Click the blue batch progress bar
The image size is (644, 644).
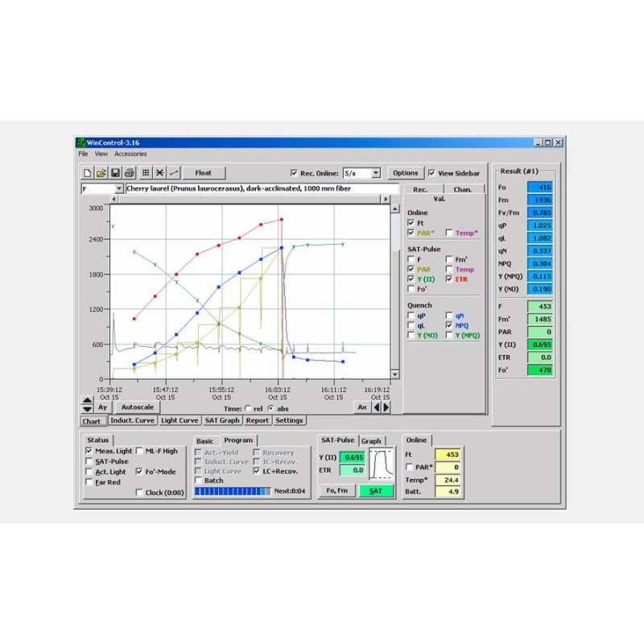pos(232,490)
